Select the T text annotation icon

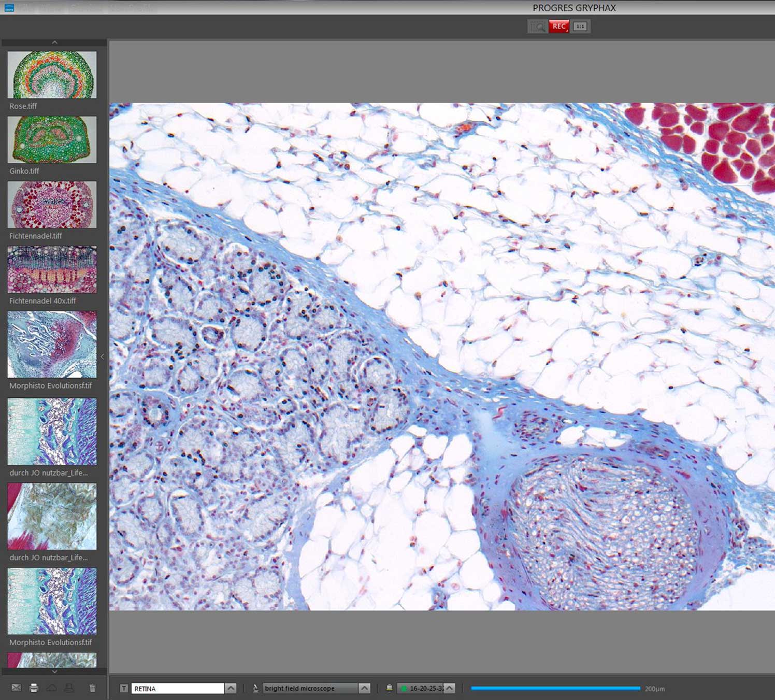point(123,688)
